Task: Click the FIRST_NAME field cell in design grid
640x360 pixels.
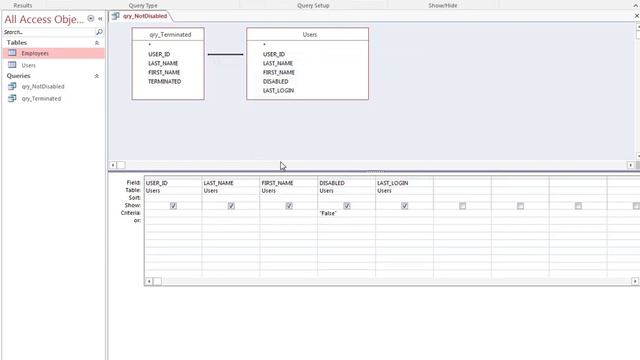Action: (x=289, y=183)
